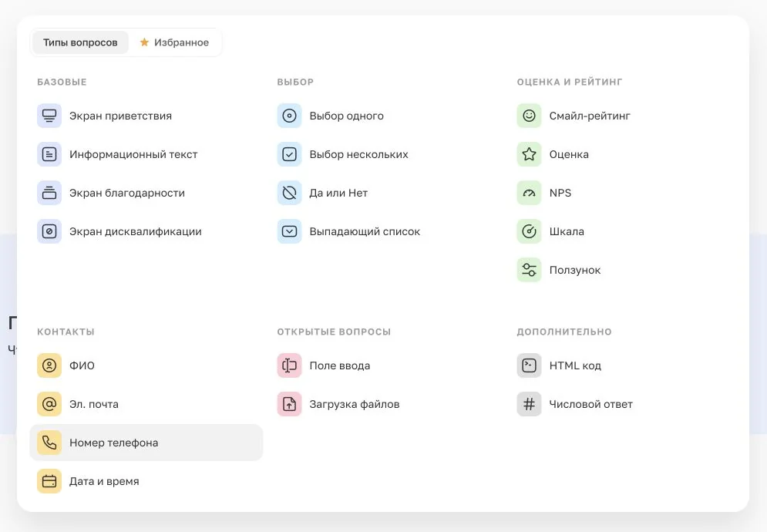The height and width of the screenshot is (532, 767).
Task: Select the ФИО person icon
Action: 49,365
